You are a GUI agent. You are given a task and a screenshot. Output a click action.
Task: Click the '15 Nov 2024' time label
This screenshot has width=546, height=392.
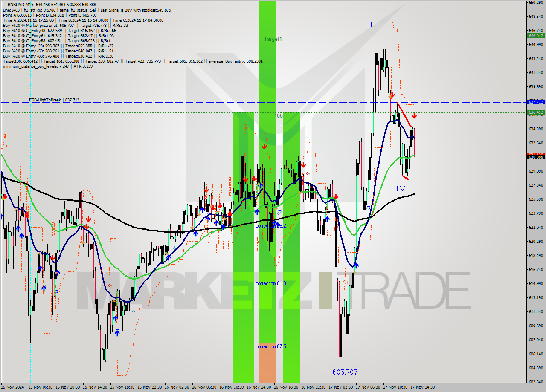[13, 387]
